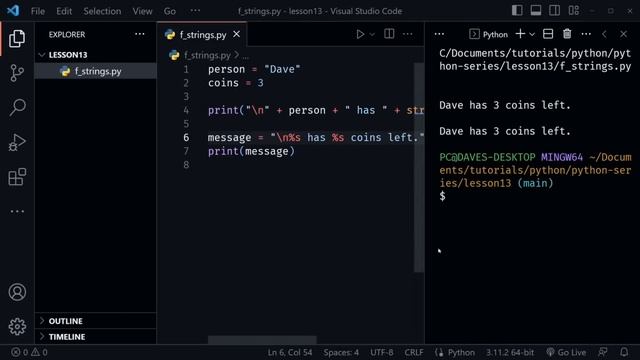The height and width of the screenshot is (360, 640).
Task: Open the Selection menu
Action: (102, 11)
